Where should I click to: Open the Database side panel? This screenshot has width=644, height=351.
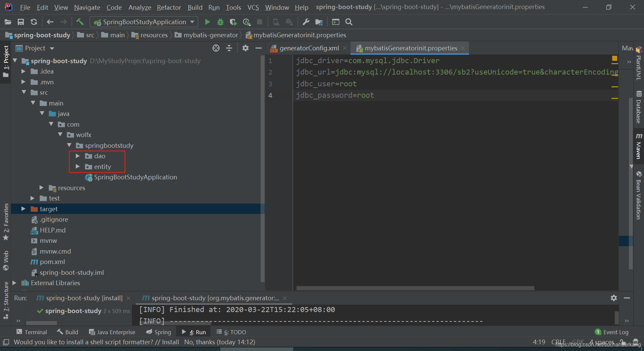(x=639, y=107)
